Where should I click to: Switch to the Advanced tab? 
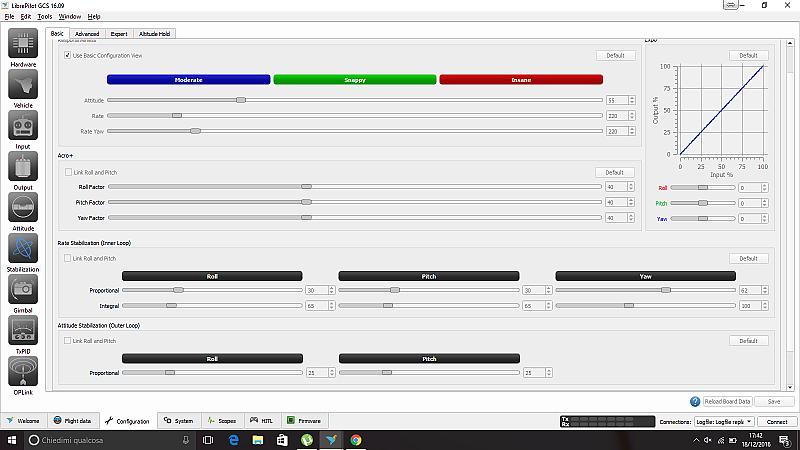[87, 33]
